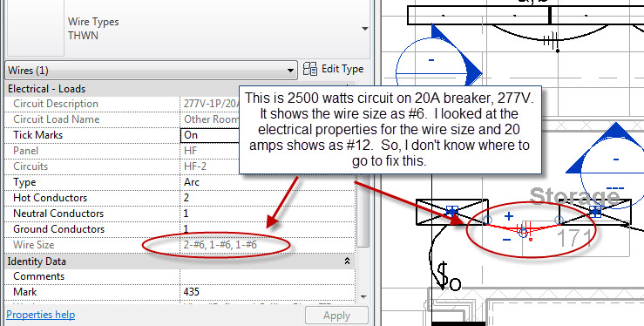Select the right light fixture connector icon
The width and height of the screenshot is (644, 326).
pos(595,211)
